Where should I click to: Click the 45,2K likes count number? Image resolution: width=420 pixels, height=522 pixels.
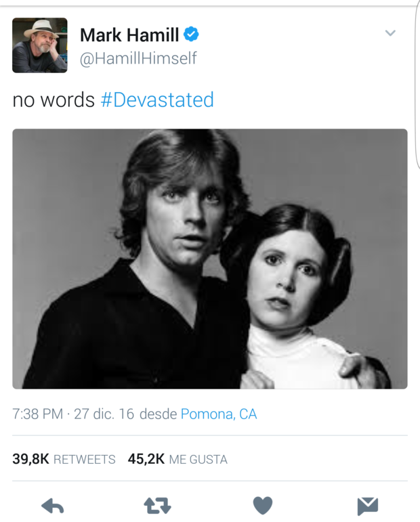[146, 458]
